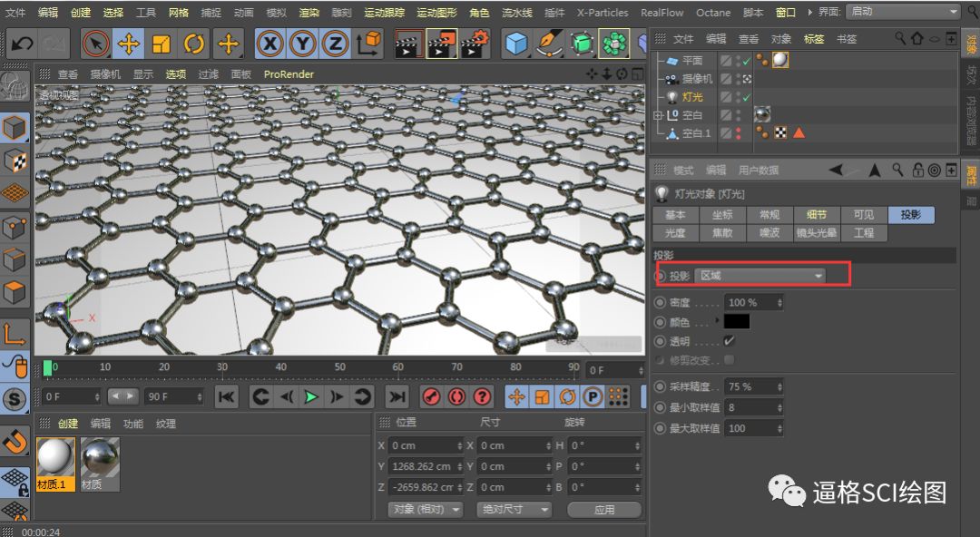Open the 绝对尺寸 dropdown
Image resolution: width=980 pixels, height=537 pixels.
(x=514, y=510)
